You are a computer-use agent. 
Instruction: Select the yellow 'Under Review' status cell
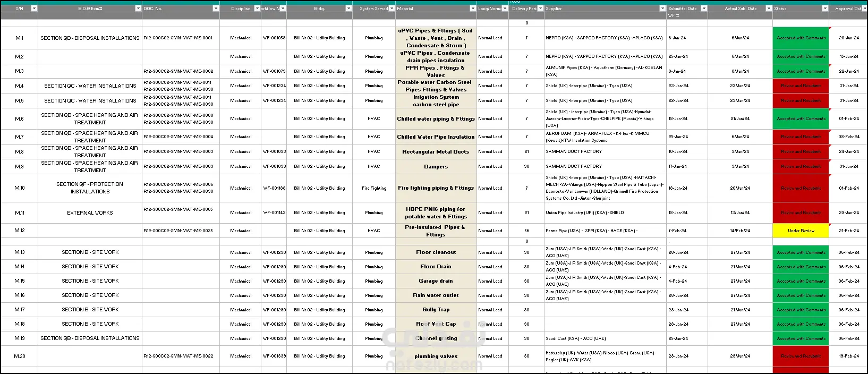pyautogui.click(x=801, y=231)
